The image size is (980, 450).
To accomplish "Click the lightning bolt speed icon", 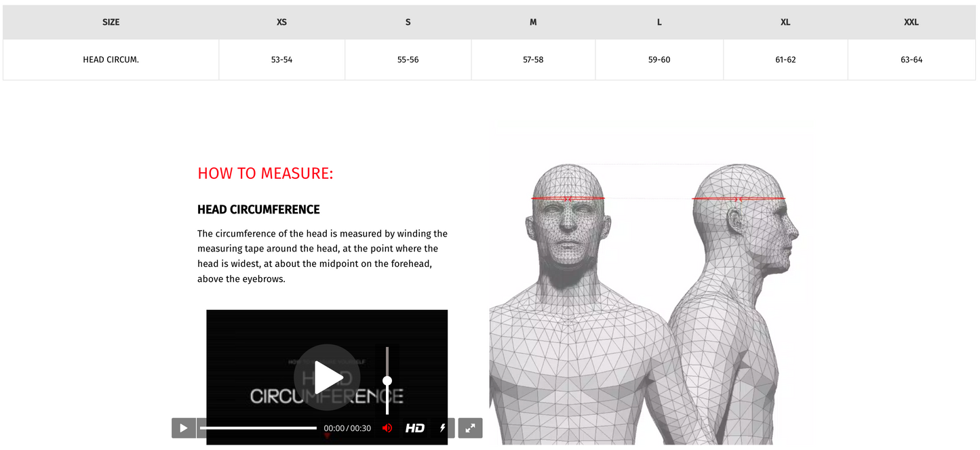I will coord(443,428).
